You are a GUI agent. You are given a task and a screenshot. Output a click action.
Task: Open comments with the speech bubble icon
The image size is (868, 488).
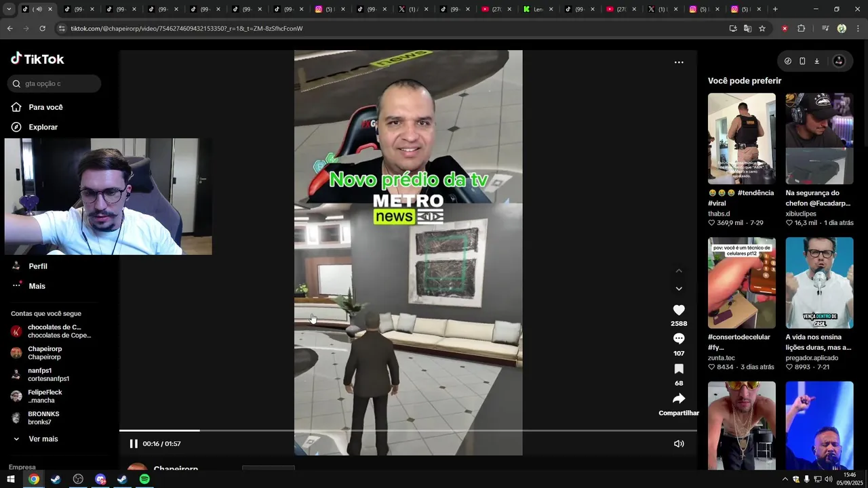[x=679, y=339]
